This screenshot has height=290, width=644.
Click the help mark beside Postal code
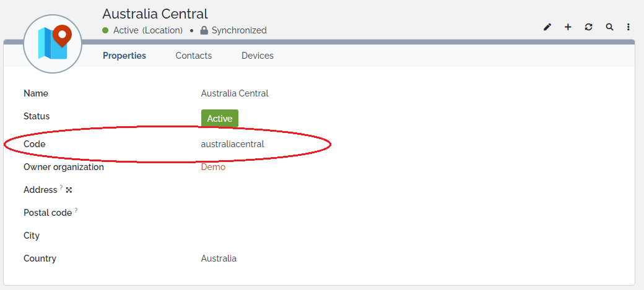(x=76, y=210)
